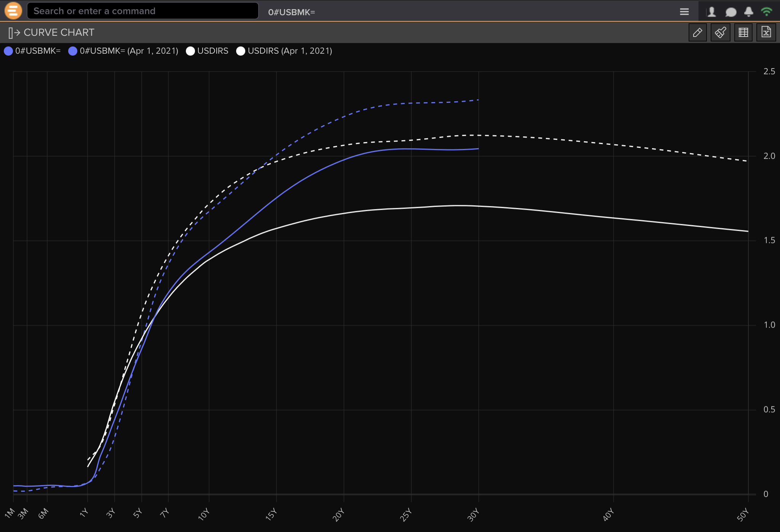This screenshot has width=780, height=532.
Task: Toggle the USDIRS legend series
Action: (213, 51)
